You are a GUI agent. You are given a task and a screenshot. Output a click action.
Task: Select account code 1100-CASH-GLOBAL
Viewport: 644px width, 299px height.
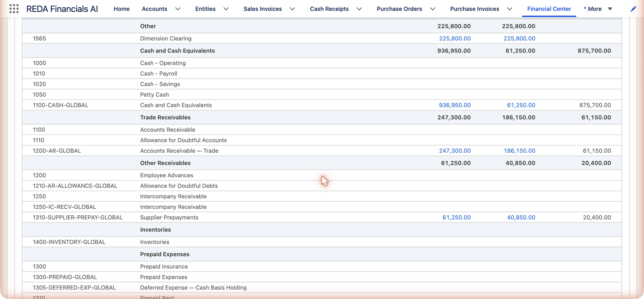tap(60, 105)
